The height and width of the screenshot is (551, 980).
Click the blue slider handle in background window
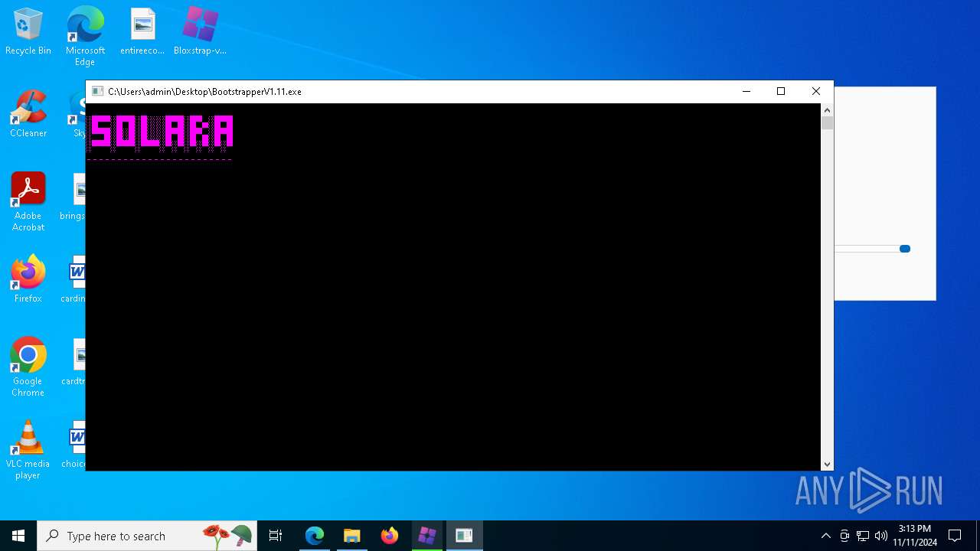905,249
